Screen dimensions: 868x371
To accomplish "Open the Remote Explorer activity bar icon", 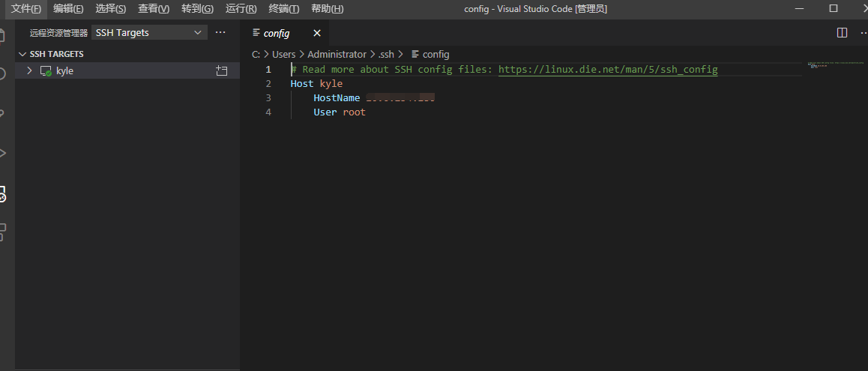I will [2, 193].
